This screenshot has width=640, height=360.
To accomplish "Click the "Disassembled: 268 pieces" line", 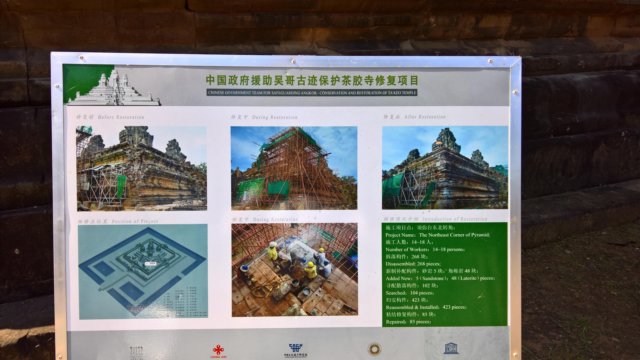I will coord(413,264).
